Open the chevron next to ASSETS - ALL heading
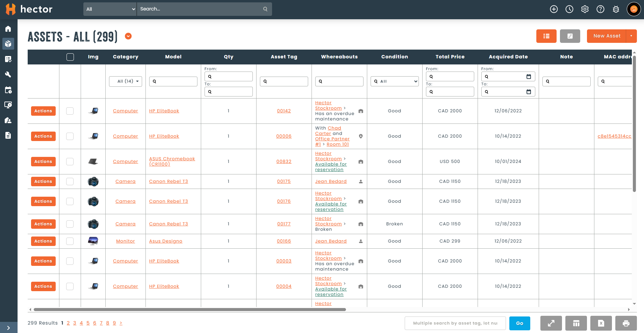This screenshot has width=644, height=333. [x=128, y=36]
